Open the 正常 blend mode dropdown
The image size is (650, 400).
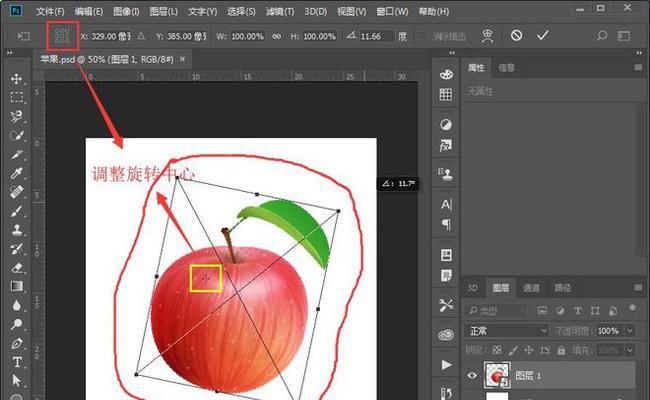507,331
